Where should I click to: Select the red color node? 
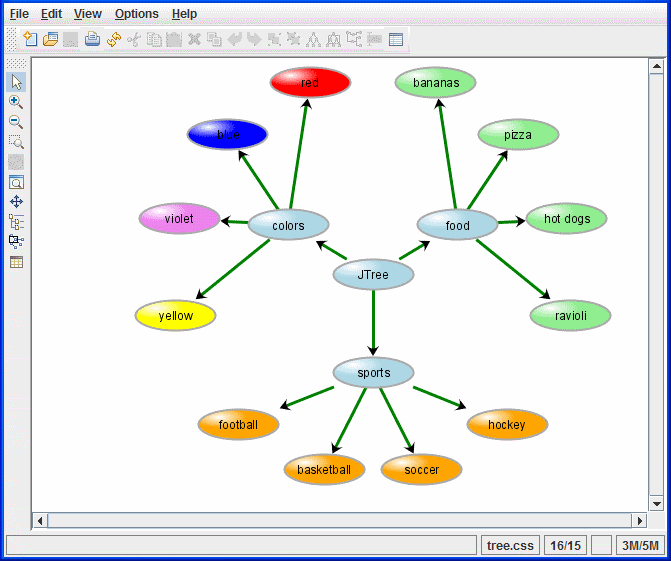click(310, 83)
